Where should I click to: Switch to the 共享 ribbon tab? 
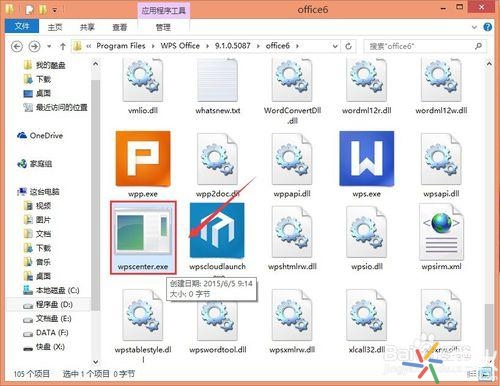point(87,27)
